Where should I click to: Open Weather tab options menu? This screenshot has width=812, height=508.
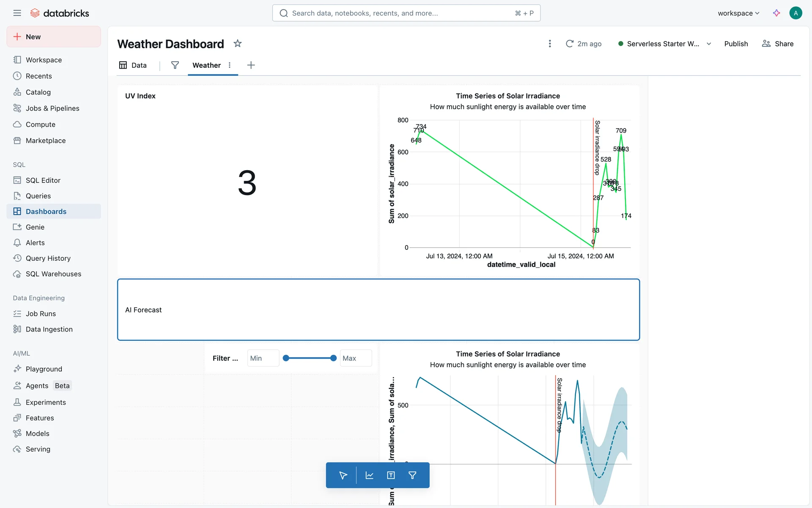click(230, 65)
